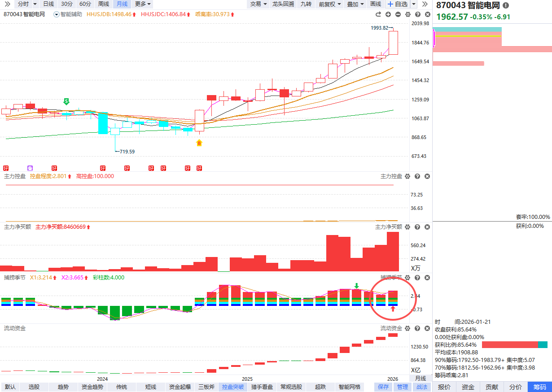
Task: Toggle the 画线 drawing mode
Action: [376, 4]
